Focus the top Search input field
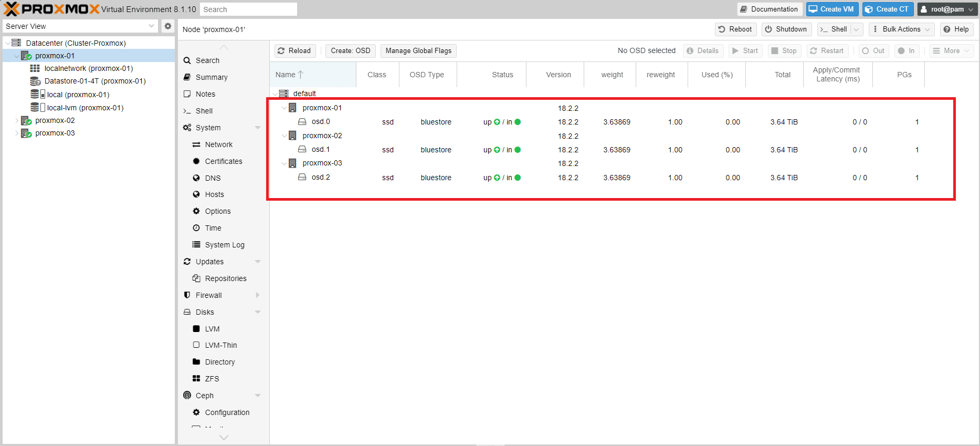 tap(248, 9)
